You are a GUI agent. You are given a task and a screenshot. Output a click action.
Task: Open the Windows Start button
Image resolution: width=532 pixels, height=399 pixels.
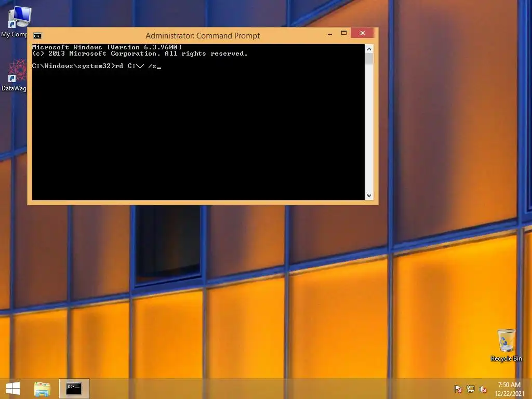(13, 389)
